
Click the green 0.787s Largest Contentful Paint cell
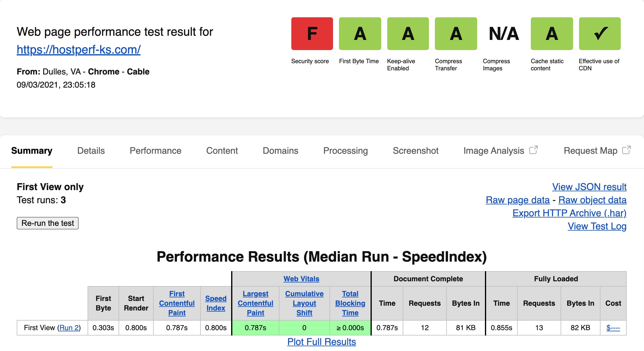256,328
